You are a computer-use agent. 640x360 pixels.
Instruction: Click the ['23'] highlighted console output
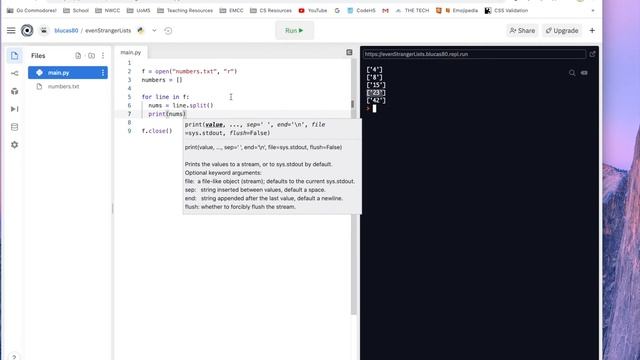[376, 93]
